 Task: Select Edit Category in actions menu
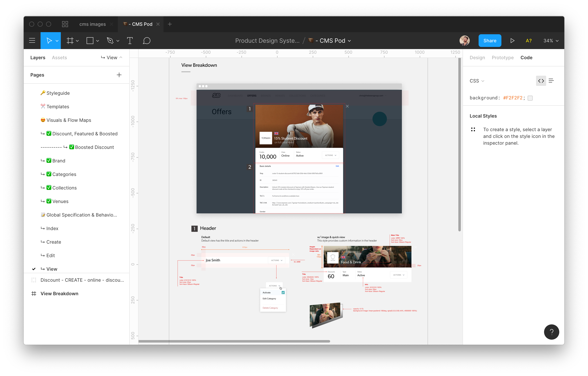click(x=269, y=299)
